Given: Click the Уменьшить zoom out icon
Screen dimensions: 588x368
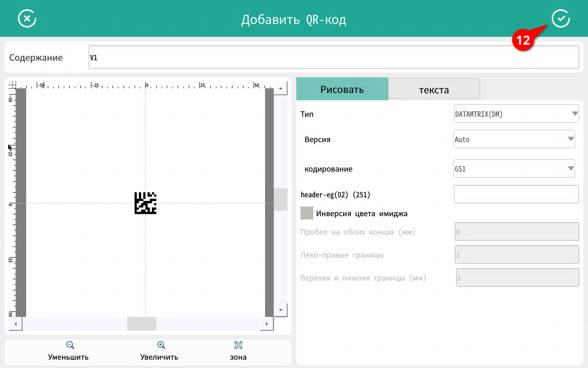Looking at the screenshot, I should pyautogui.click(x=70, y=345).
